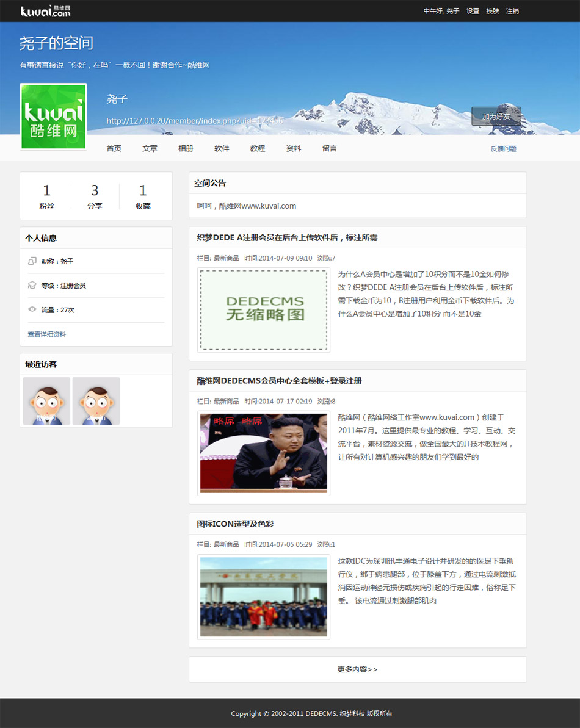The height and width of the screenshot is (728, 580).
Task: Click the 反馈问题 link
Action: point(503,149)
